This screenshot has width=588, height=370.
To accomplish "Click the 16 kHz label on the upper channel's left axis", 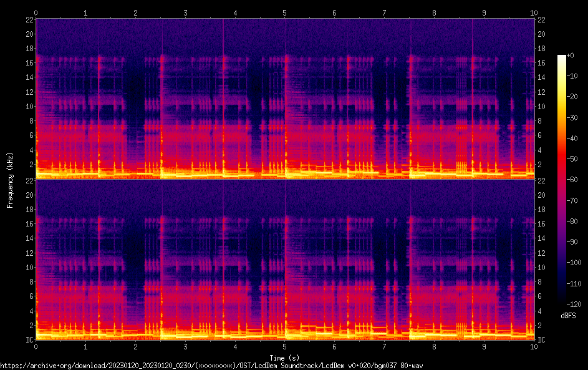I will (29, 63).
